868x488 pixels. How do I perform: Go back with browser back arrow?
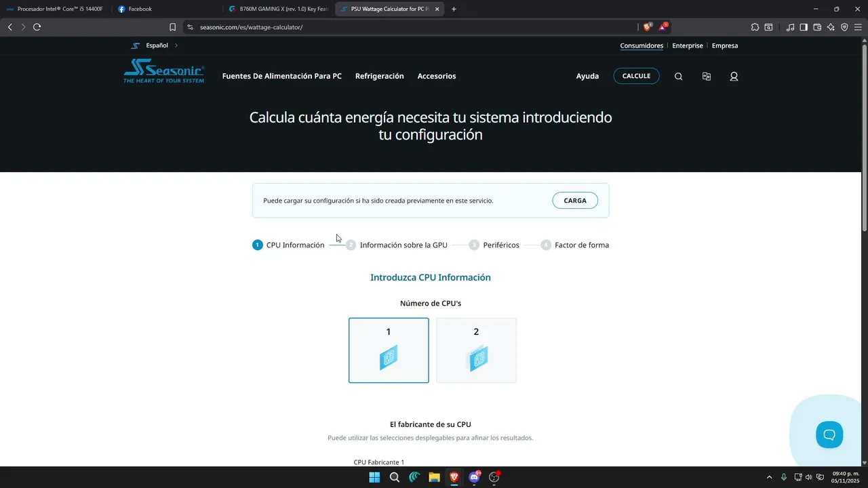pyautogui.click(x=9, y=27)
